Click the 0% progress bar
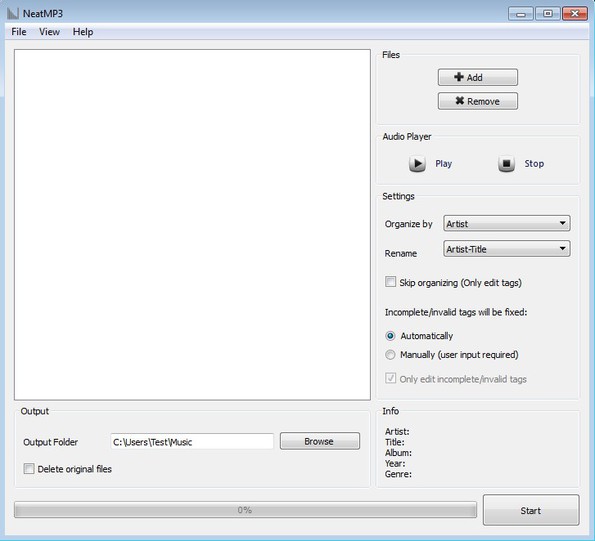This screenshot has width=595, height=541. tap(245, 510)
